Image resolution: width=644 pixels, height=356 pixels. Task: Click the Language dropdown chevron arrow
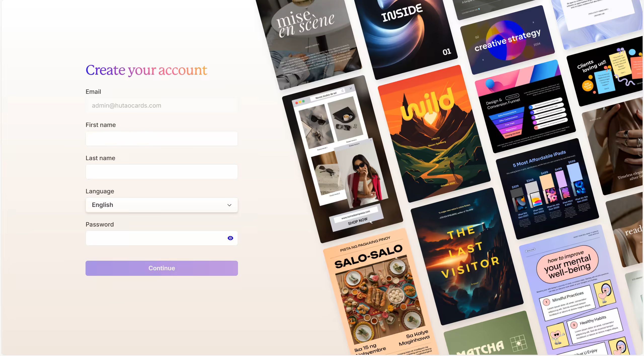pos(229,205)
